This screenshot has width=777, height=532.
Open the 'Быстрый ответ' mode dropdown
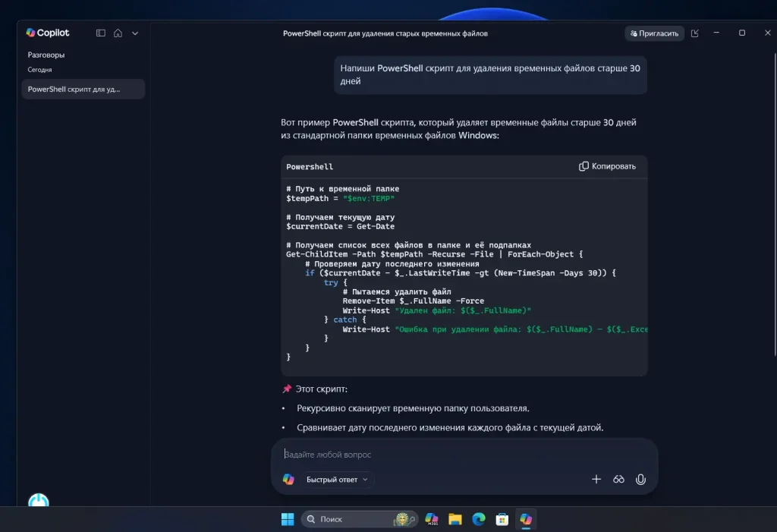coord(337,480)
